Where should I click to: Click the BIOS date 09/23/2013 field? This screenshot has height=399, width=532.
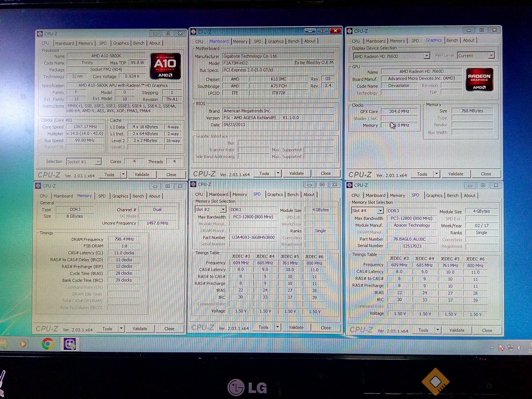279,125
